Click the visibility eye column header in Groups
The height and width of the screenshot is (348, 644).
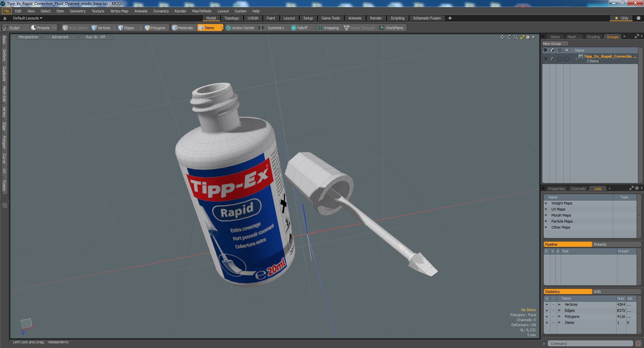(x=545, y=50)
